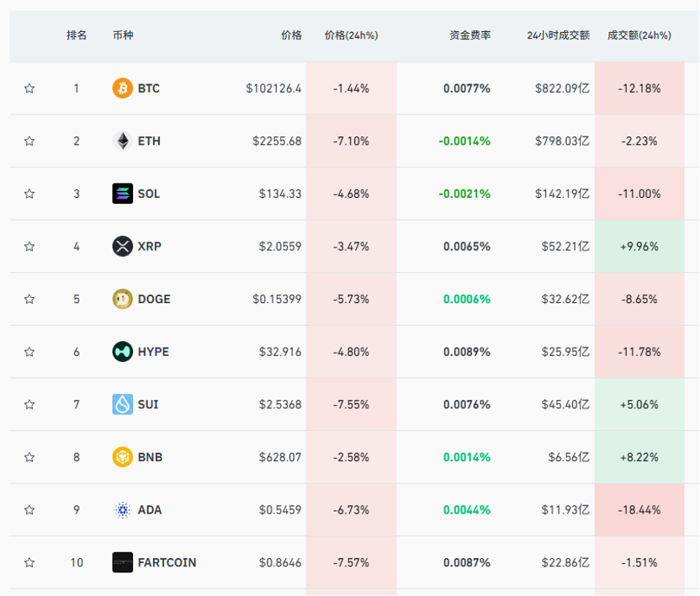Viewport: 700px width, 596px height.
Task: Click the Cardano ADA logo icon
Action: click(x=123, y=510)
